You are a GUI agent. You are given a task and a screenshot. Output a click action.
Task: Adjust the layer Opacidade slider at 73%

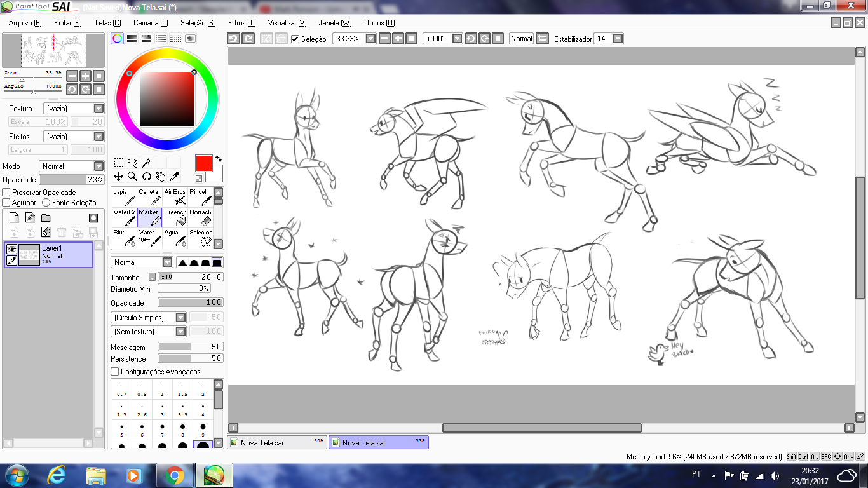coord(72,180)
